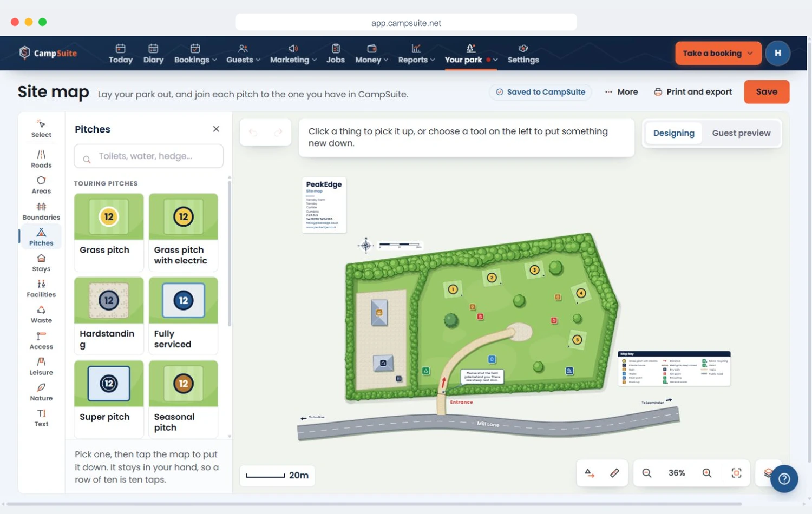Image resolution: width=812 pixels, height=514 pixels.
Task: Click the orange Save button
Action: [767, 92]
